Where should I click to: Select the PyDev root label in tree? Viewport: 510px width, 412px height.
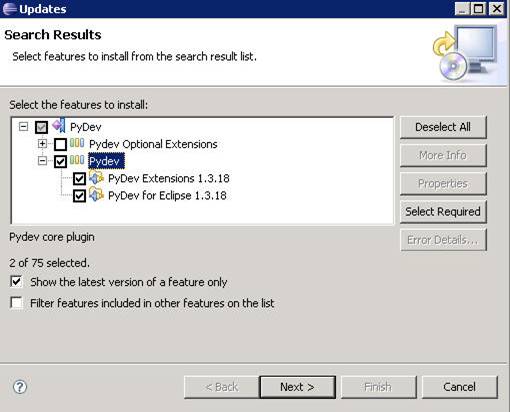[86, 127]
